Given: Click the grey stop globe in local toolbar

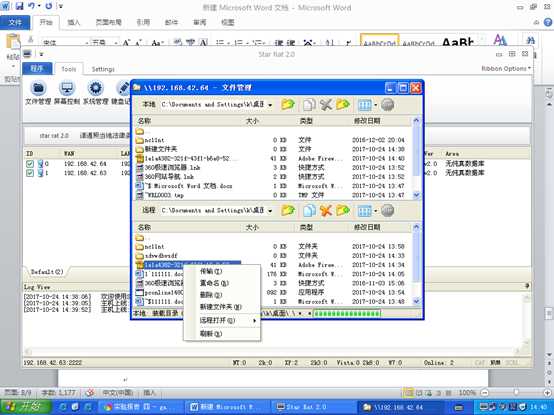Looking at the screenshot, I should 388,105.
